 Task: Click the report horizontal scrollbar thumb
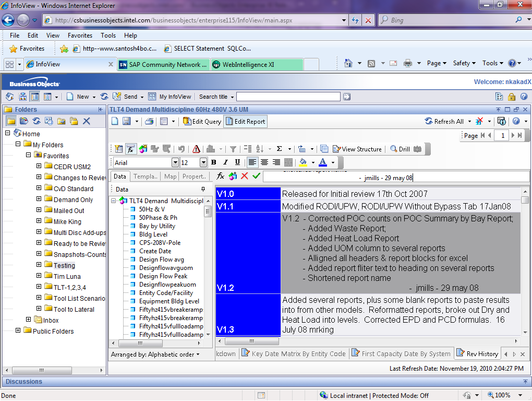click(252, 341)
